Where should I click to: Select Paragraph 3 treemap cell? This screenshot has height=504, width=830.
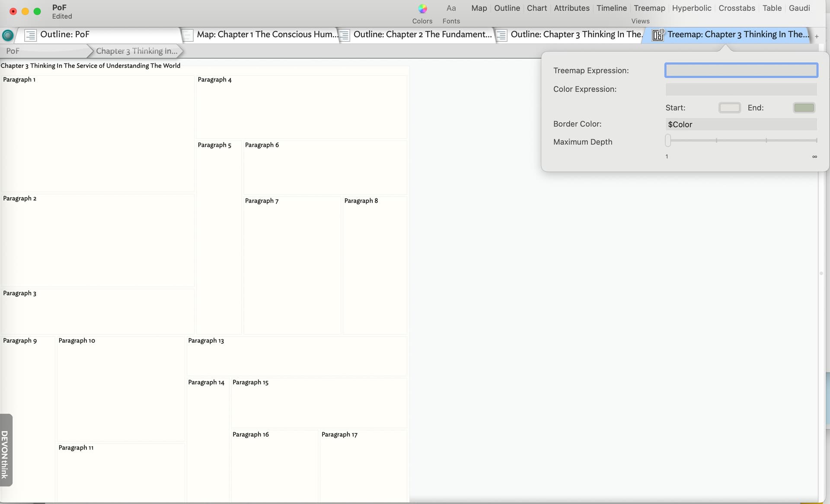tap(98, 311)
